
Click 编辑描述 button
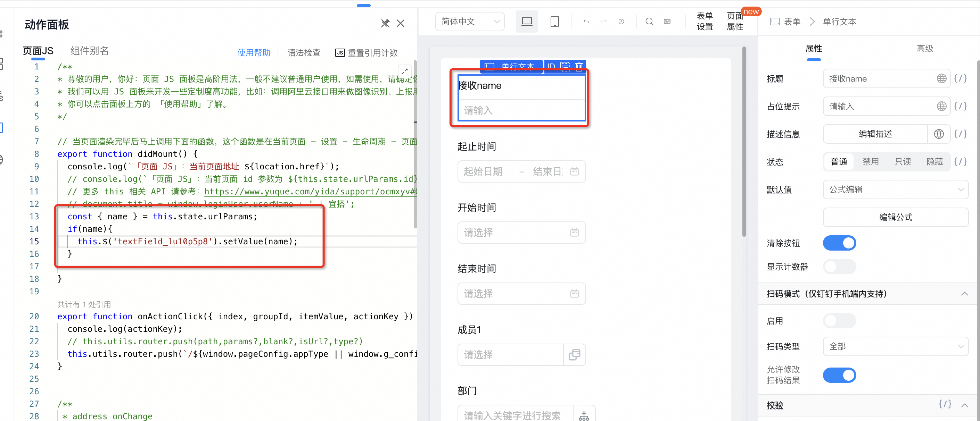pos(875,134)
